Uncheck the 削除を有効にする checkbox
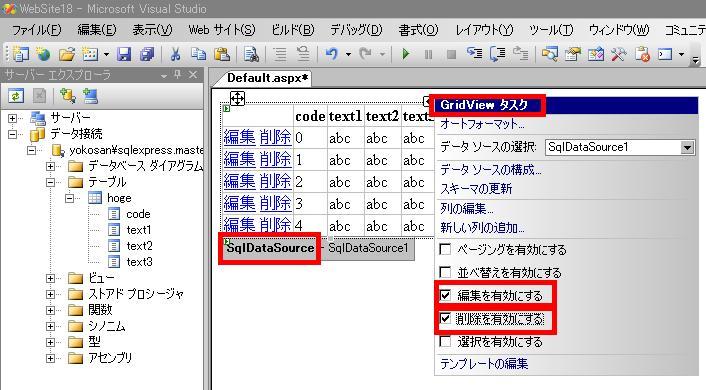 tap(445, 318)
